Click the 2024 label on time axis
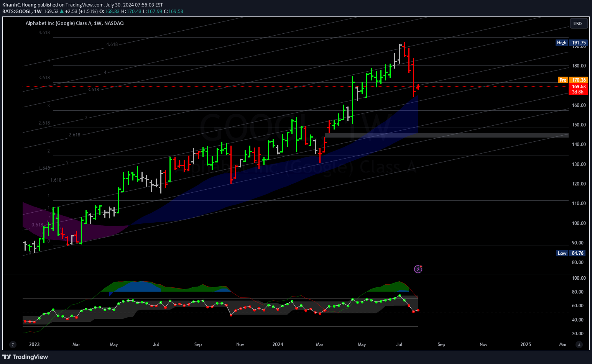Viewport: 592px width, 364px height. coord(278,344)
